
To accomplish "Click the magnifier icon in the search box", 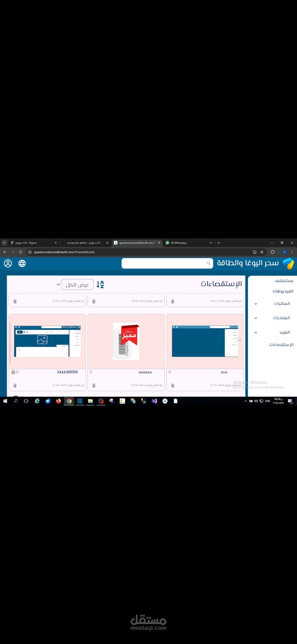I will click(208, 263).
